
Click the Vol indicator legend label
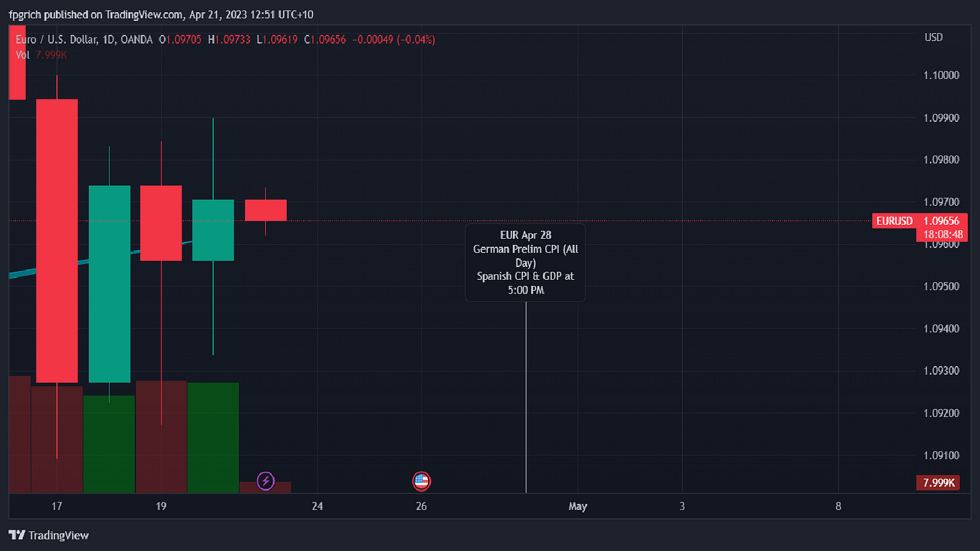click(x=22, y=55)
